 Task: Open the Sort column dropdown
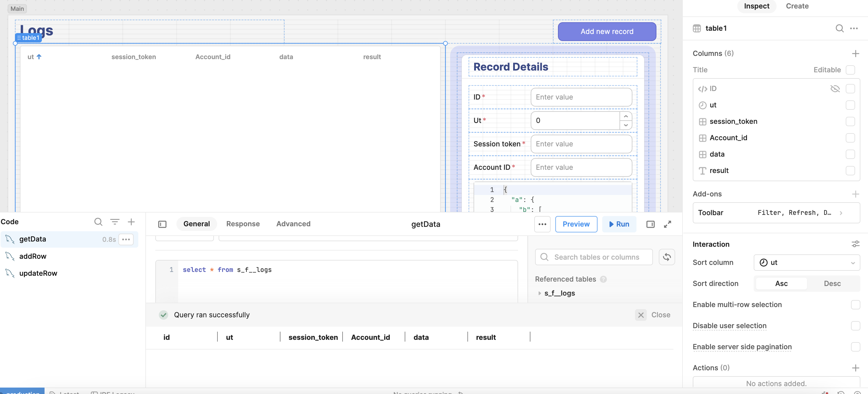click(807, 263)
